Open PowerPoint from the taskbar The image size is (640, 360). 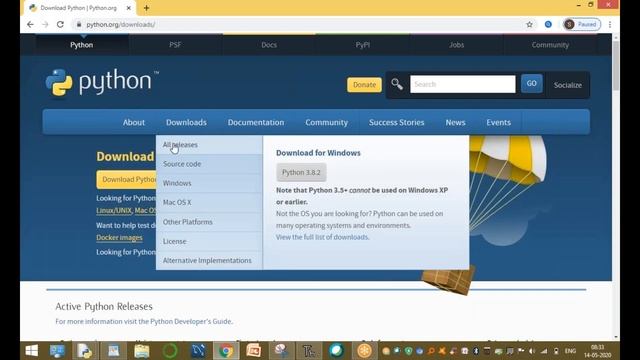click(253, 351)
